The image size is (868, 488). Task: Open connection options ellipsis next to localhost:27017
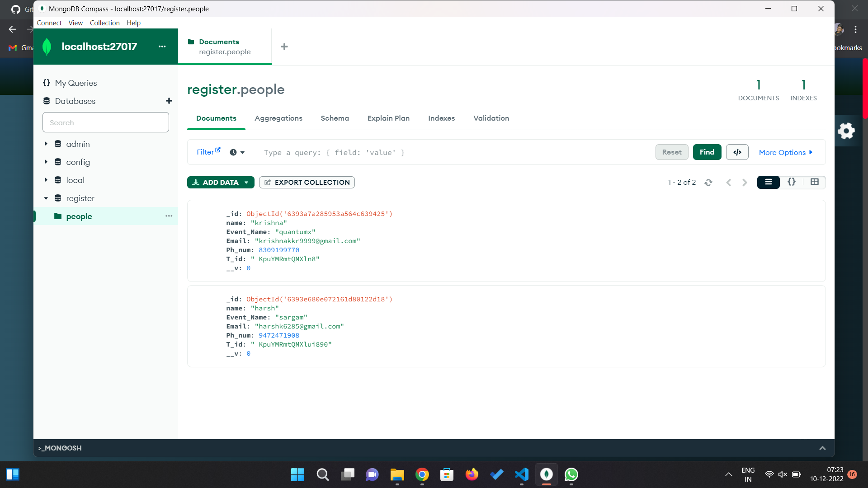162,46
